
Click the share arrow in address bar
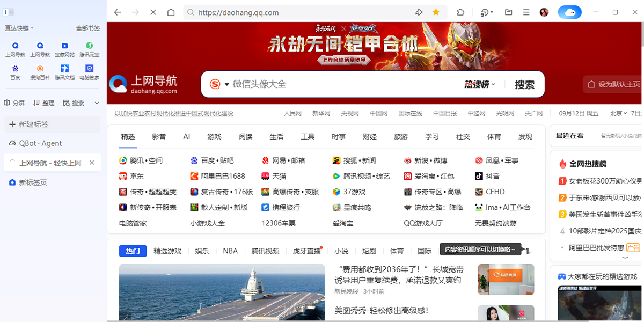419,12
